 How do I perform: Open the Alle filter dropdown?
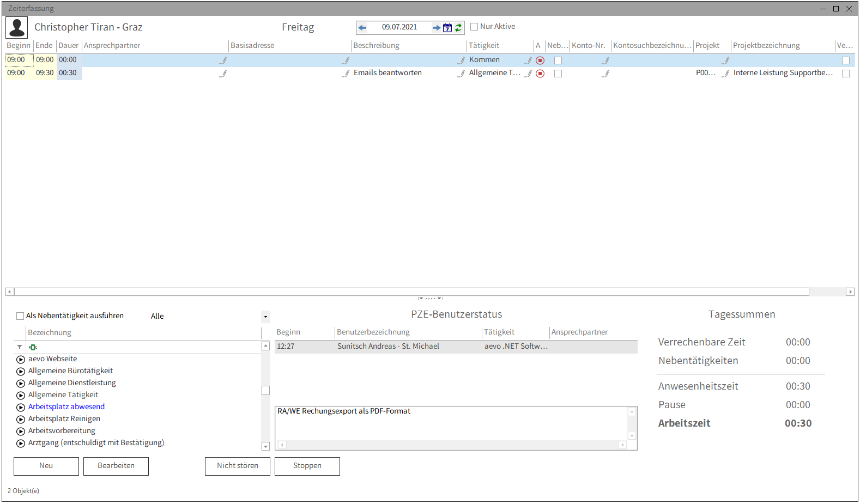click(265, 317)
